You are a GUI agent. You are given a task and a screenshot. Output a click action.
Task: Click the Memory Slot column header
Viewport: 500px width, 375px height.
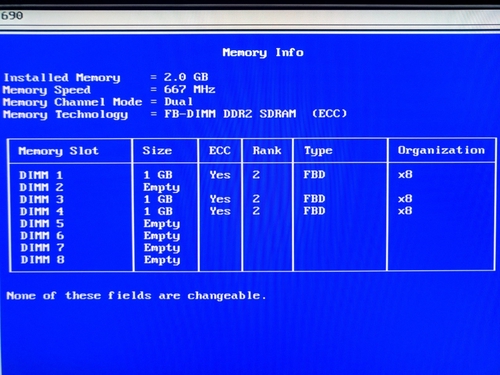(59, 151)
